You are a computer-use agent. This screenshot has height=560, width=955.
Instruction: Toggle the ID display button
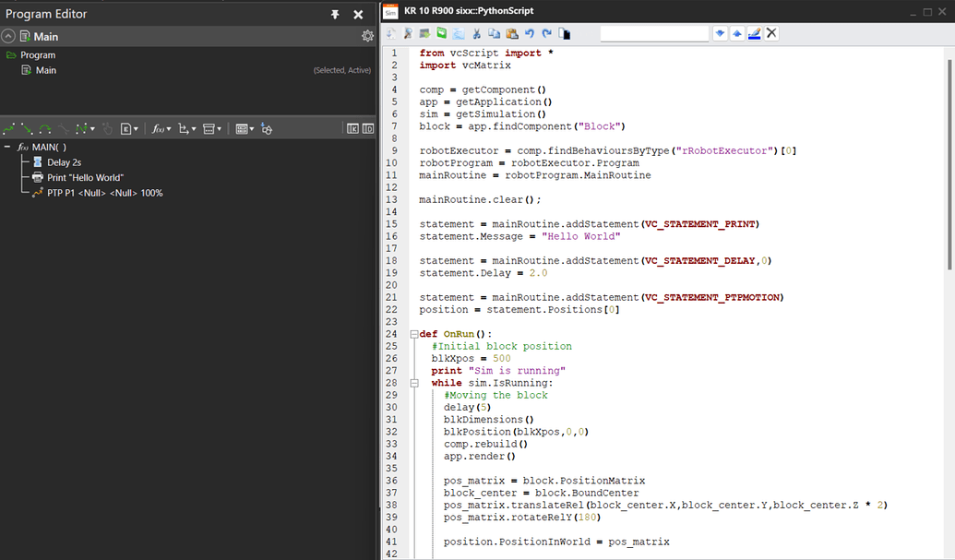pos(369,129)
